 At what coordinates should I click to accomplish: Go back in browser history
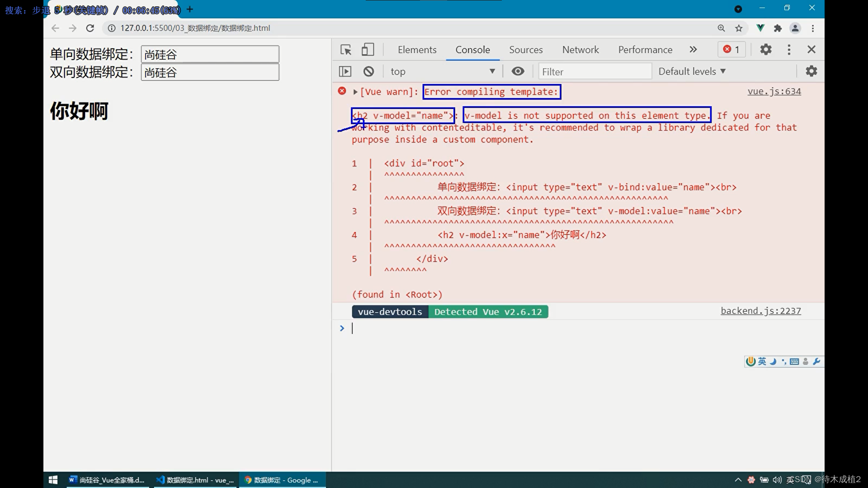click(x=55, y=28)
